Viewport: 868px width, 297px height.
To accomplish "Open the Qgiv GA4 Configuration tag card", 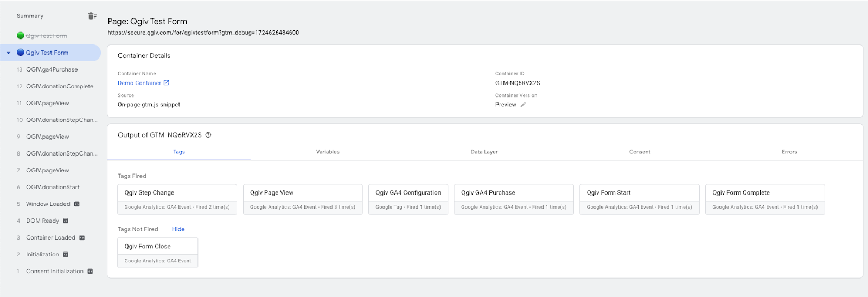I will 408,199.
